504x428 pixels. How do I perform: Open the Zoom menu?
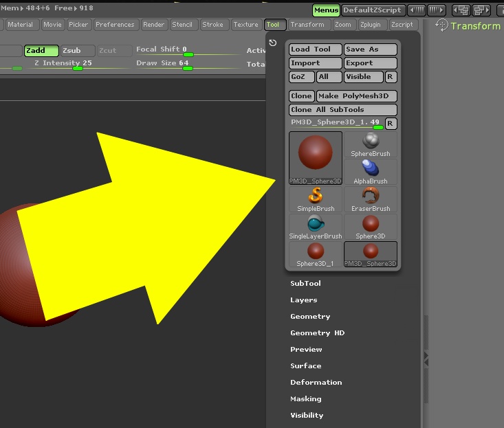coord(343,25)
